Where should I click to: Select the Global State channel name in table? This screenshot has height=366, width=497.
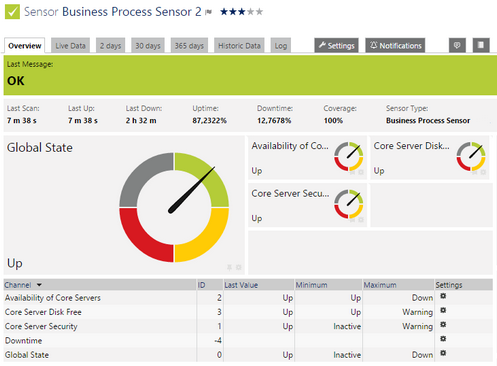[27, 355]
